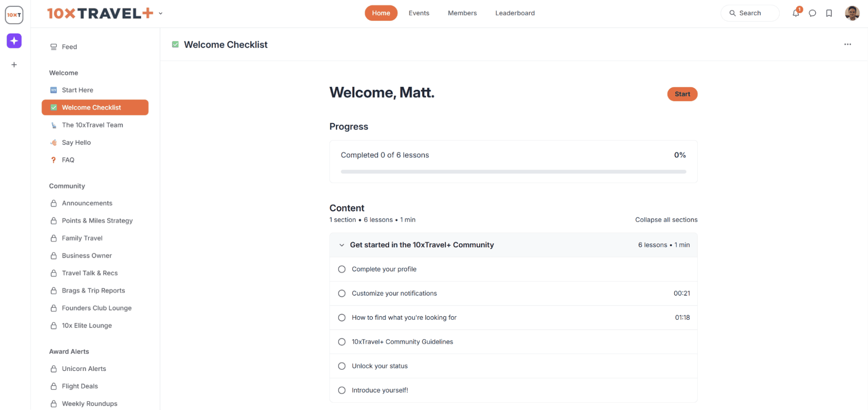This screenshot has height=410, width=868.
Task: Click the lock icon beside Flight Deals
Action: 53,386
